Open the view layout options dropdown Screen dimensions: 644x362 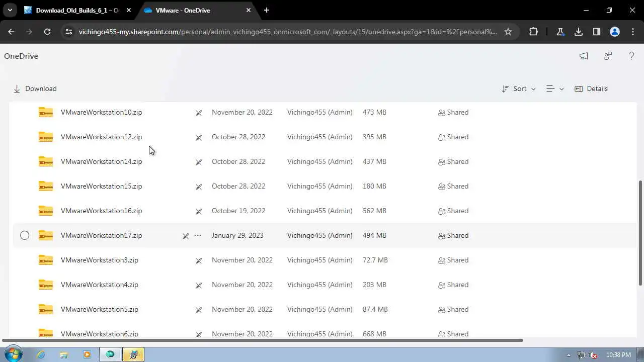[x=555, y=88]
